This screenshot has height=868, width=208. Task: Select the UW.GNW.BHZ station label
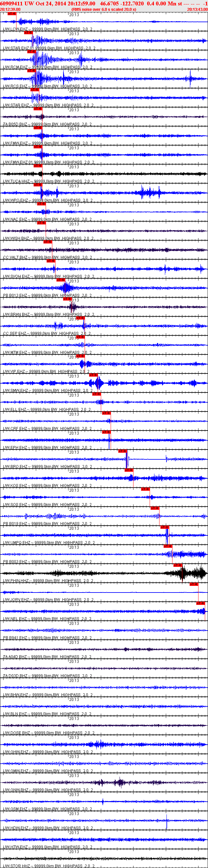click(x=48, y=790)
